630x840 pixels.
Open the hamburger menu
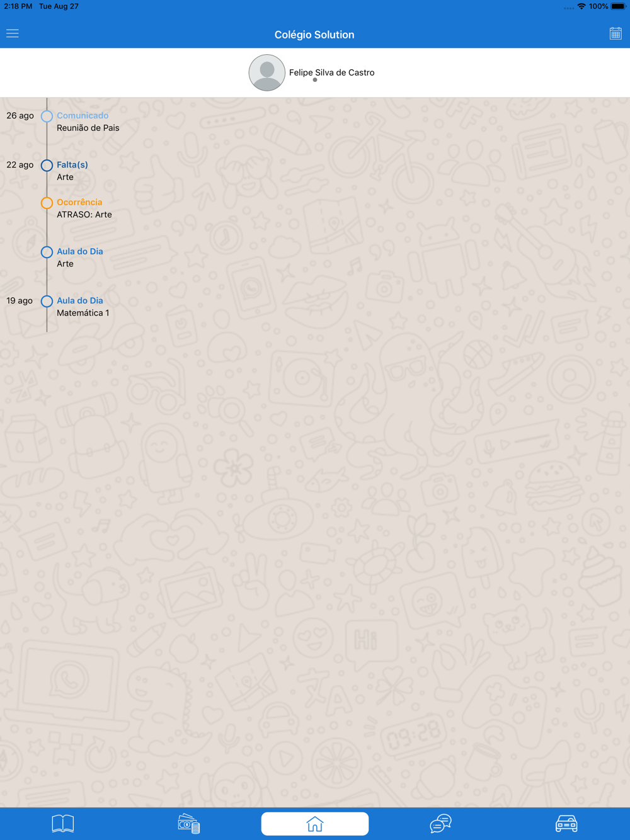[x=13, y=34]
